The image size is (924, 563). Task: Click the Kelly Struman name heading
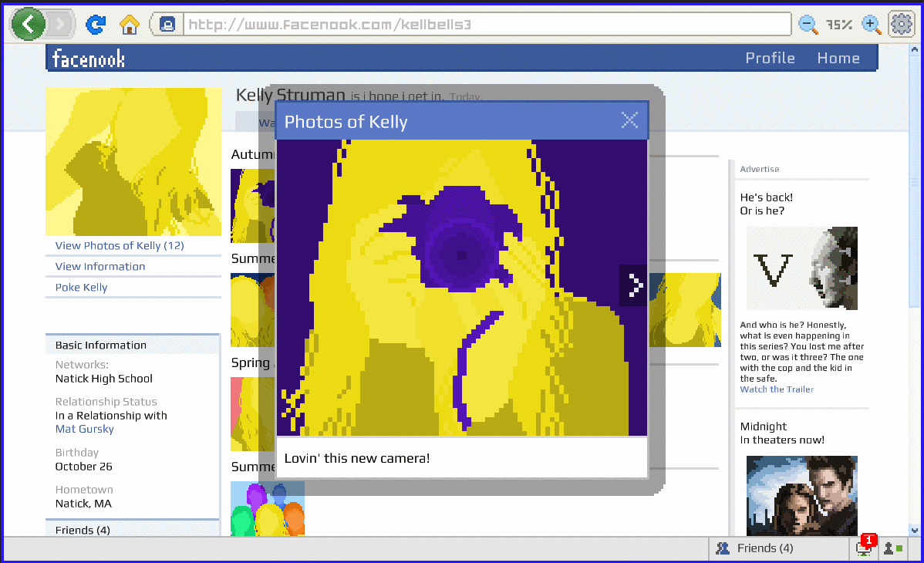[x=291, y=95]
